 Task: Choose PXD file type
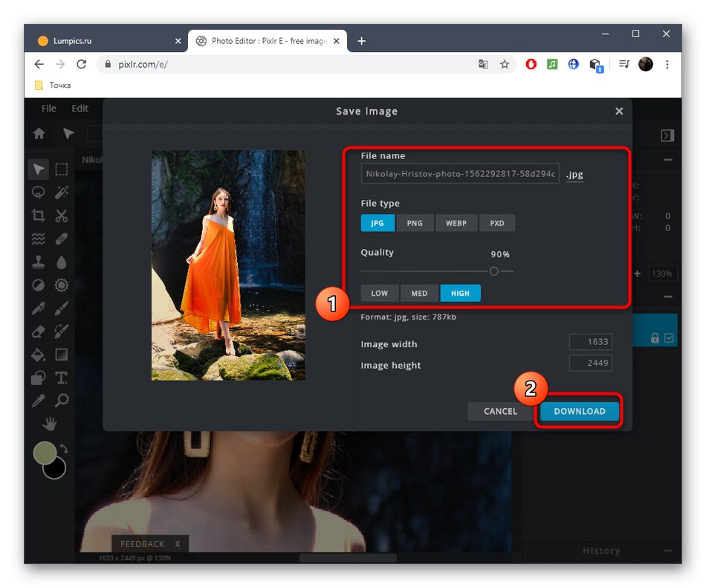coord(497,223)
